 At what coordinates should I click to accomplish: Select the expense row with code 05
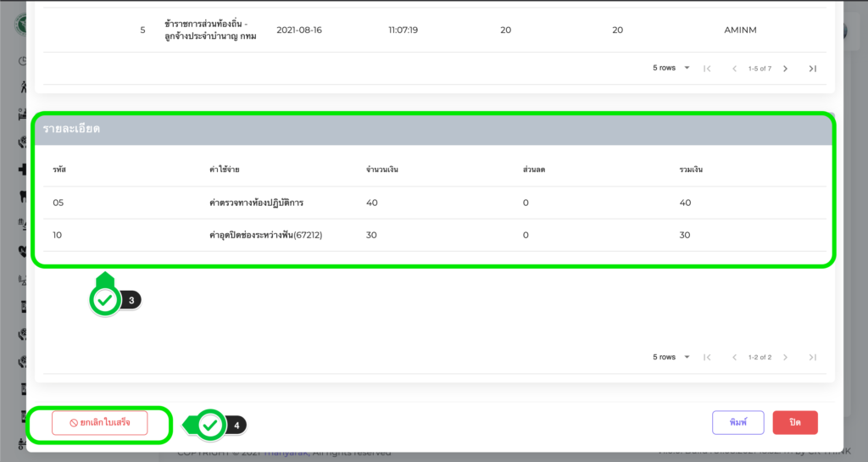pos(434,203)
